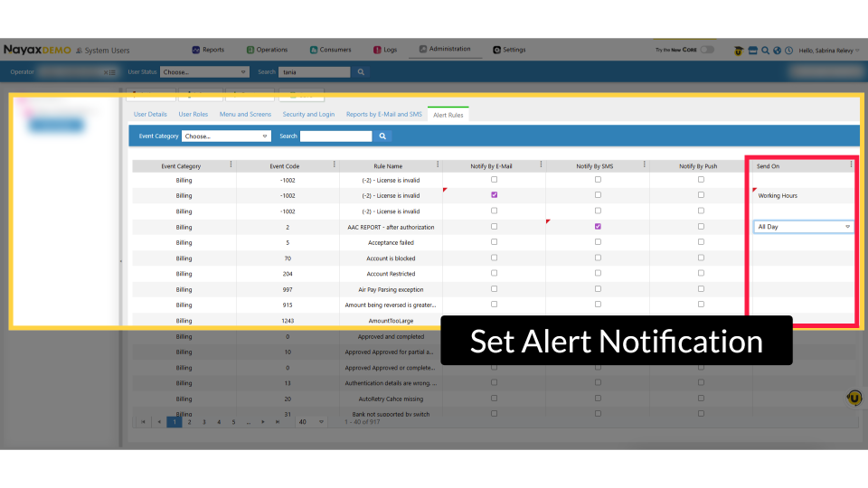Click the search button next to the 'tania' field
This screenshot has height=488, width=868.
tap(362, 72)
